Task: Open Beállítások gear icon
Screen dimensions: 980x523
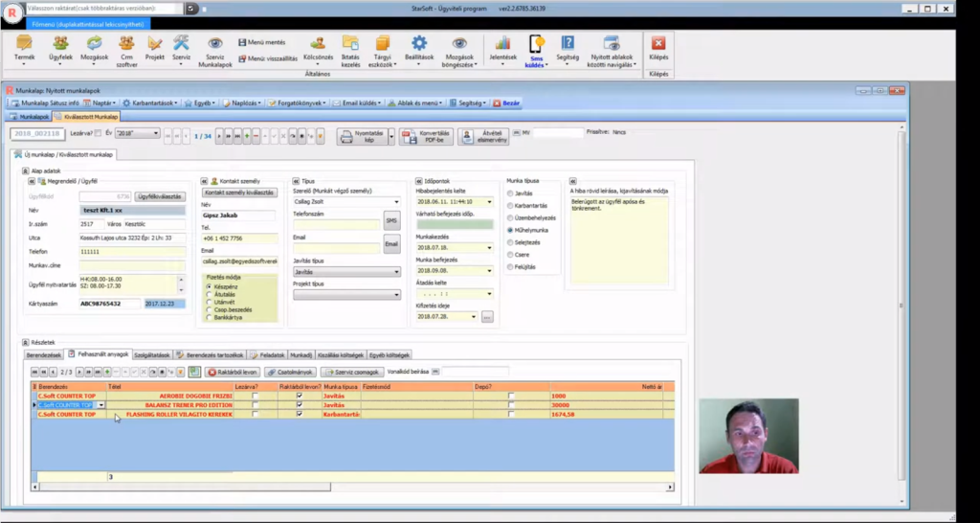Action: pos(419,43)
